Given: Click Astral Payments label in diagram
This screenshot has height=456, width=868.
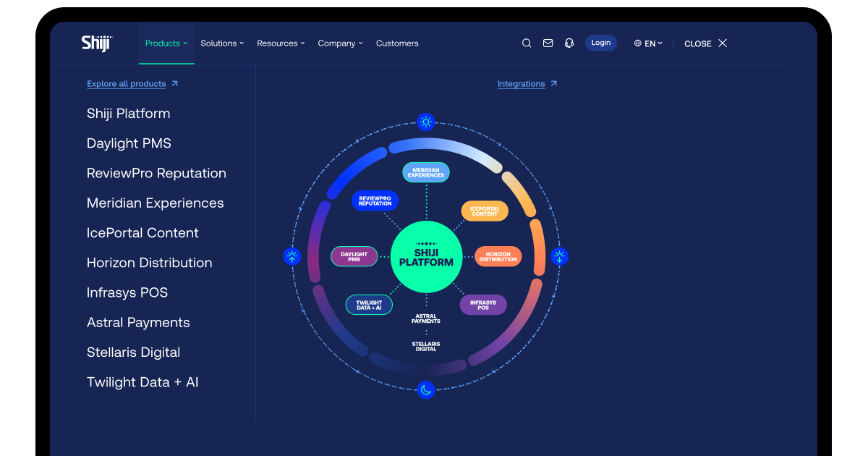Looking at the screenshot, I should pos(426,318).
